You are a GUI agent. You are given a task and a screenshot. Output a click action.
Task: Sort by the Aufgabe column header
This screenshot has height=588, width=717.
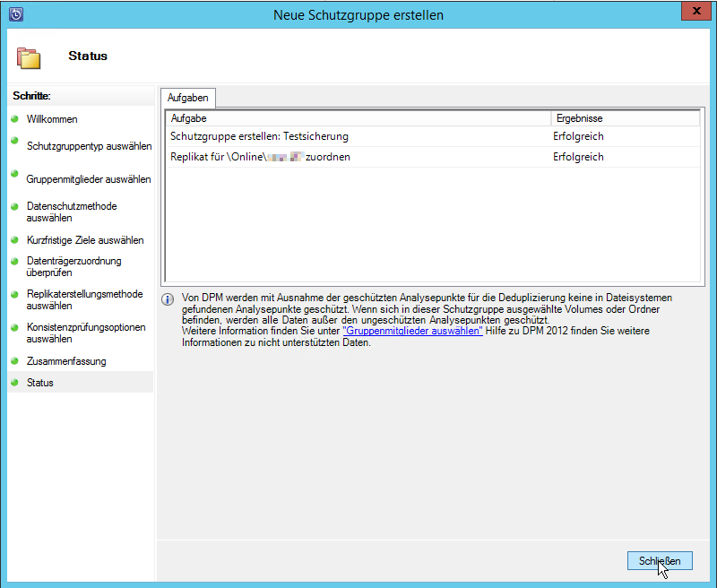point(357,118)
